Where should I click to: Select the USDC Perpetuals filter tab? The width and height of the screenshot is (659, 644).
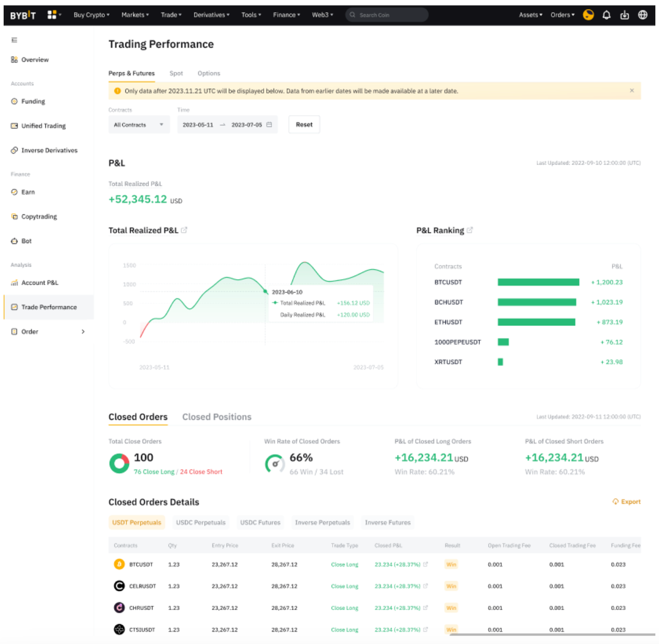200,523
